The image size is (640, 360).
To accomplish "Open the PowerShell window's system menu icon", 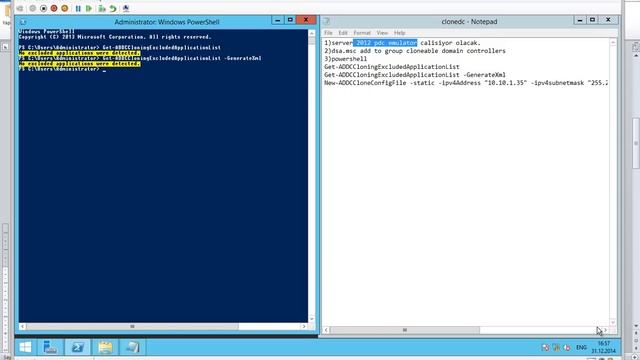I will pos(23,22).
